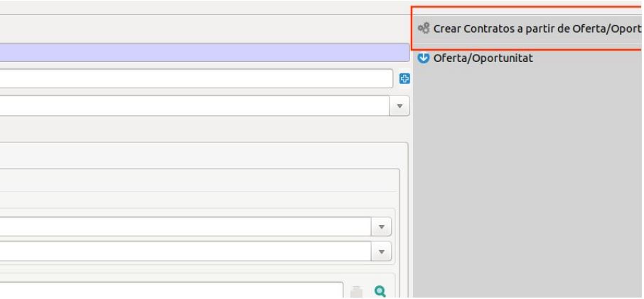The height and width of the screenshot is (299, 644).
Task: Expand the dropdown arrow below the plus icon field
Action: point(399,105)
